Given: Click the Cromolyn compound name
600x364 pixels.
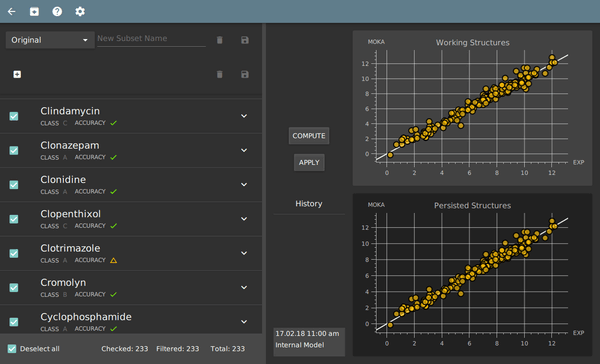Looking at the screenshot, I should (63, 283).
